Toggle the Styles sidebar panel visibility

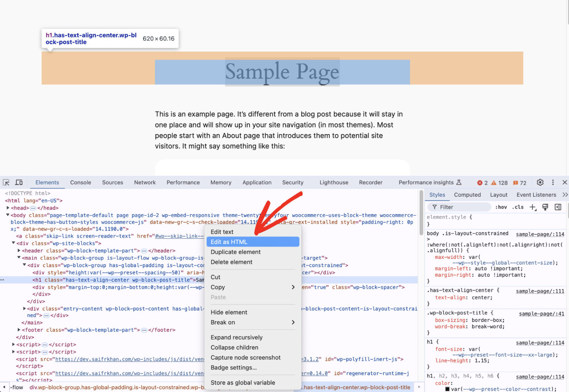pos(558,207)
